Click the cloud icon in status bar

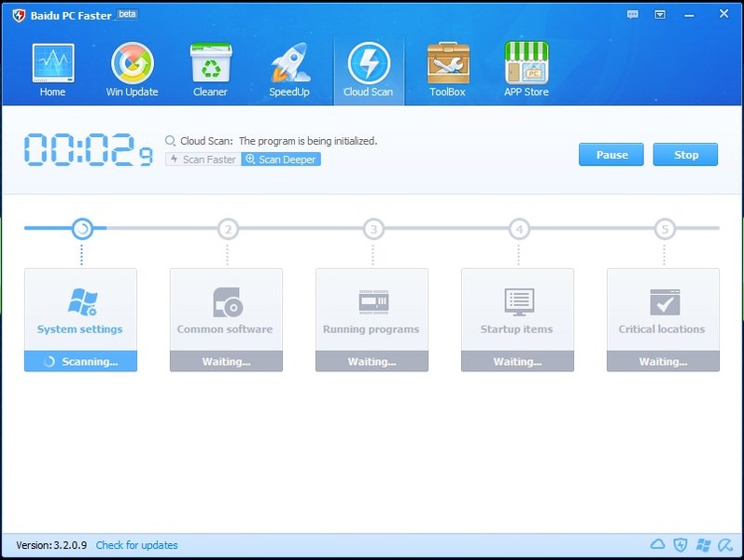coord(657,545)
